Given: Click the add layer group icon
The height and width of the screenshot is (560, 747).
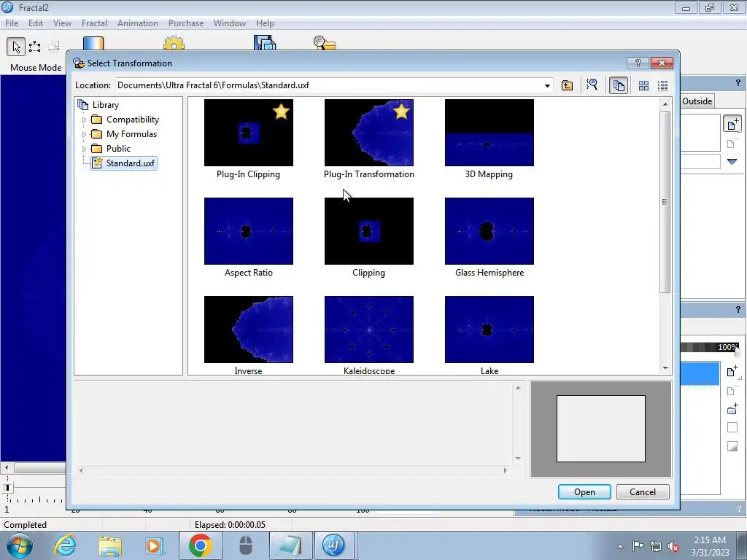Looking at the screenshot, I should click(732, 408).
